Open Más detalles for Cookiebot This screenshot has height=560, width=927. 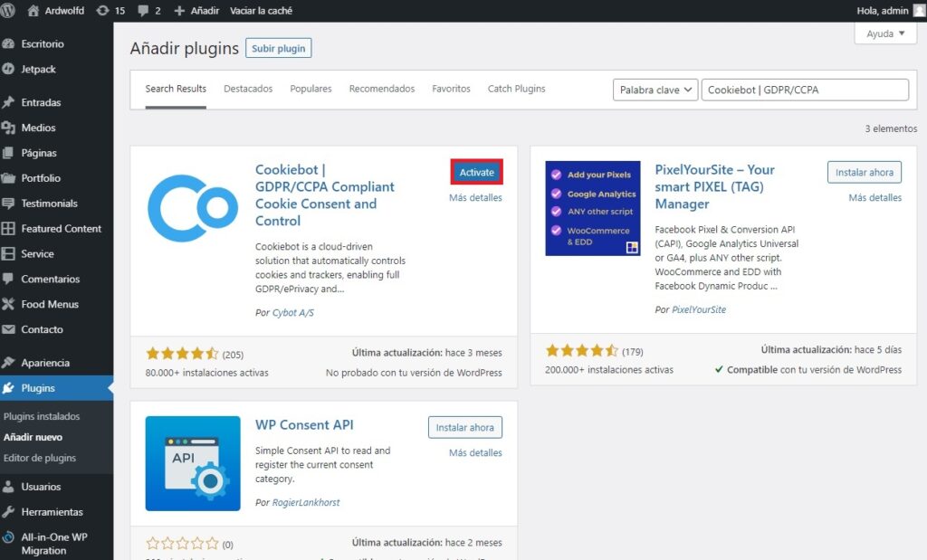475,198
